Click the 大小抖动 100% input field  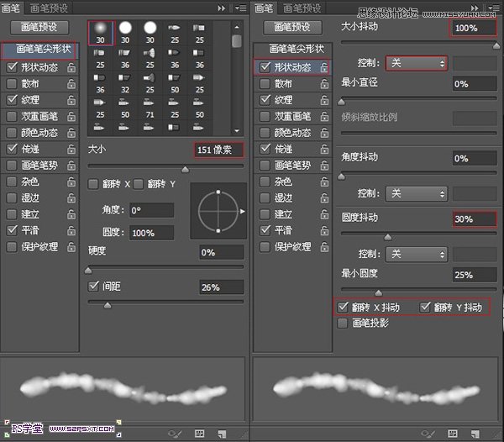(x=474, y=28)
